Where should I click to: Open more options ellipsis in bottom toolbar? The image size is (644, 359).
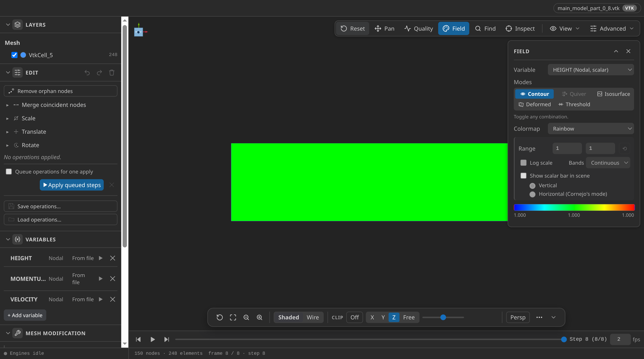pos(539,317)
